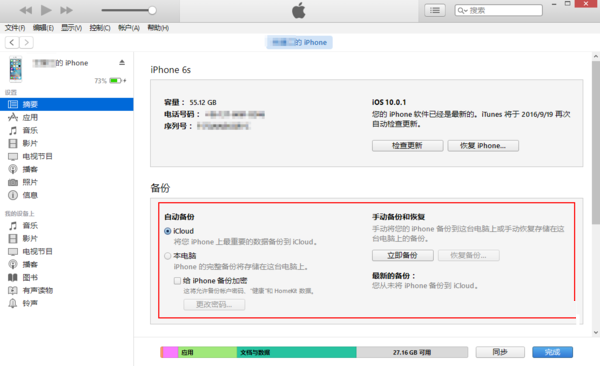The height and width of the screenshot is (366, 600).
Task: Enable 给 iPhone 备份加密 checkbox
Action: 177,281
